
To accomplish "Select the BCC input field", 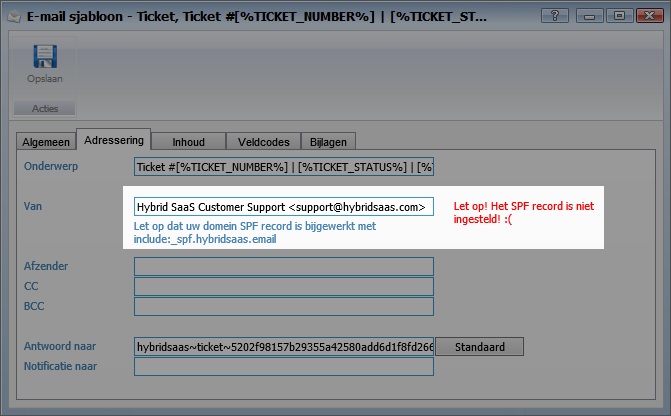I will pyautogui.click(x=283, y=306).
